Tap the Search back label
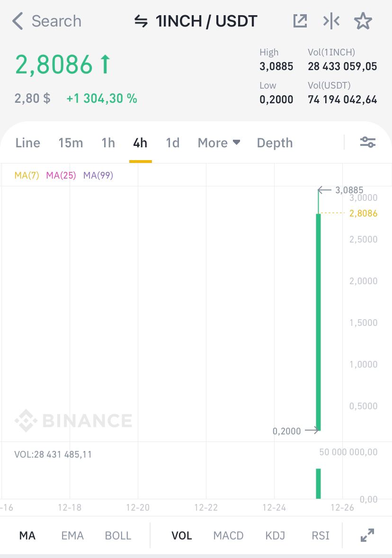This screenshot has width=392, height=558. 56,21
